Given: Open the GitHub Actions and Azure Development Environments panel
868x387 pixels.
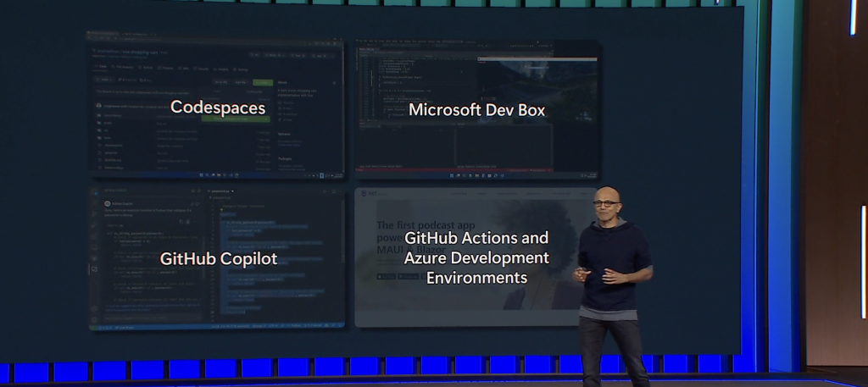Looking at the screenshot, I should click(x=476, y=257).
